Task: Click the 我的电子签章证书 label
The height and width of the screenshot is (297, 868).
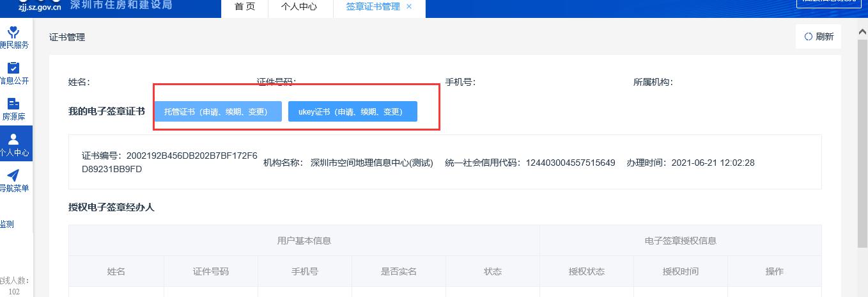Action: pyautogui.click(x=107, y=111)
